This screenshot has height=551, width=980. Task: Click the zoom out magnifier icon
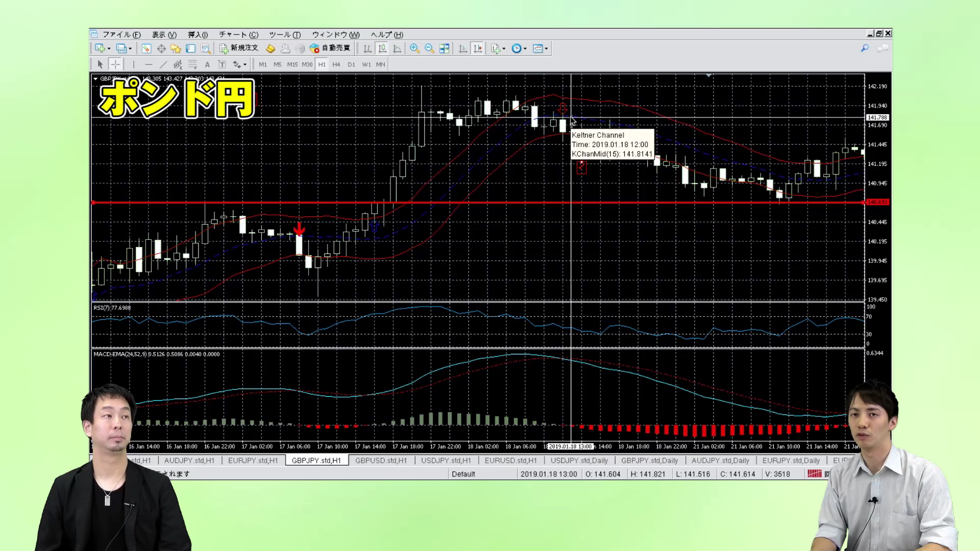(429, 48)
